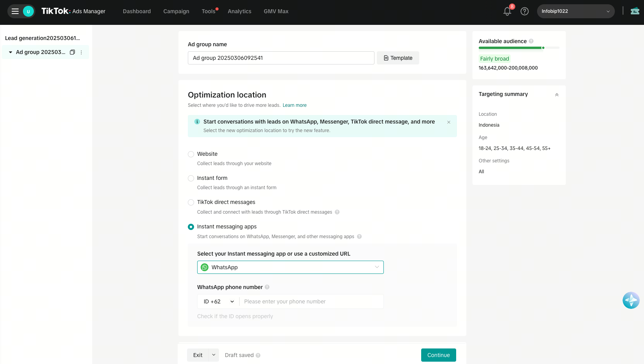Click the TikTok Ads Manager logo
This screenshot has width=644, height=364.
click(x=73, y=11)
